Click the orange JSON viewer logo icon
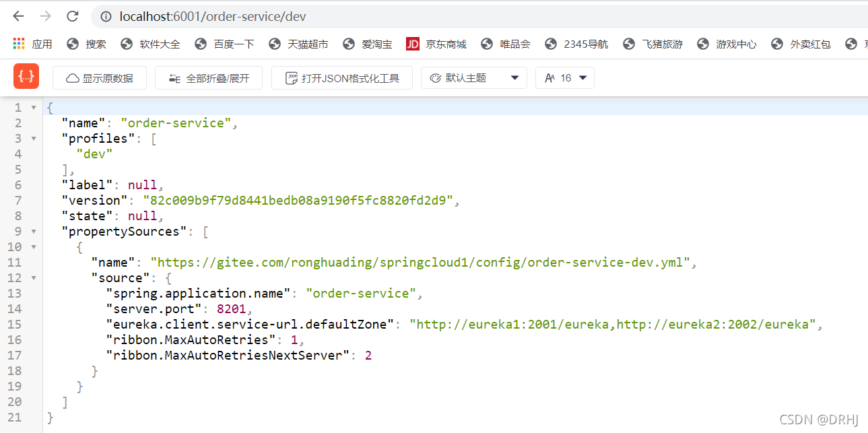The width and height of the screenshot is (868, 433). 26,77
